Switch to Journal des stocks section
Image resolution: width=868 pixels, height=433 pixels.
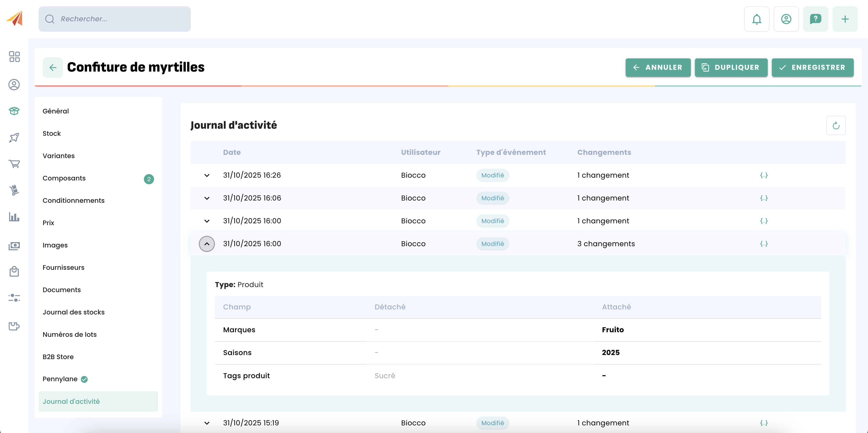pyautogui.click(x=73, y=312)
